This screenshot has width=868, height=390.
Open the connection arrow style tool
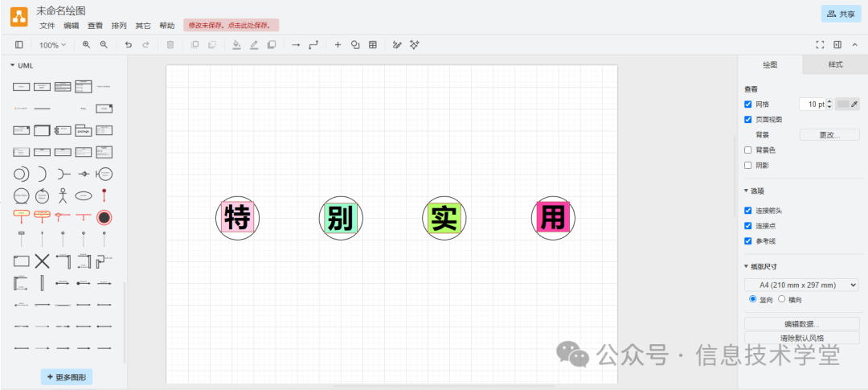click(296, 45)
